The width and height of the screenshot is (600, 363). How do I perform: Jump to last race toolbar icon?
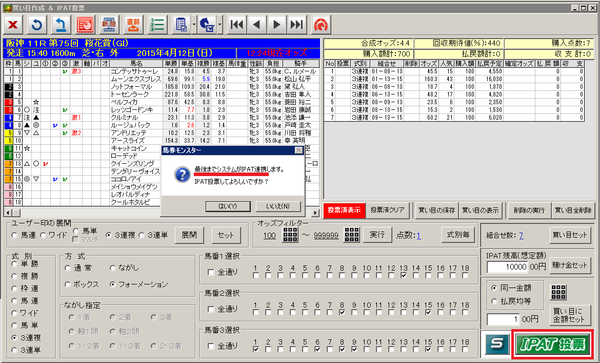(x=297, y=25)
